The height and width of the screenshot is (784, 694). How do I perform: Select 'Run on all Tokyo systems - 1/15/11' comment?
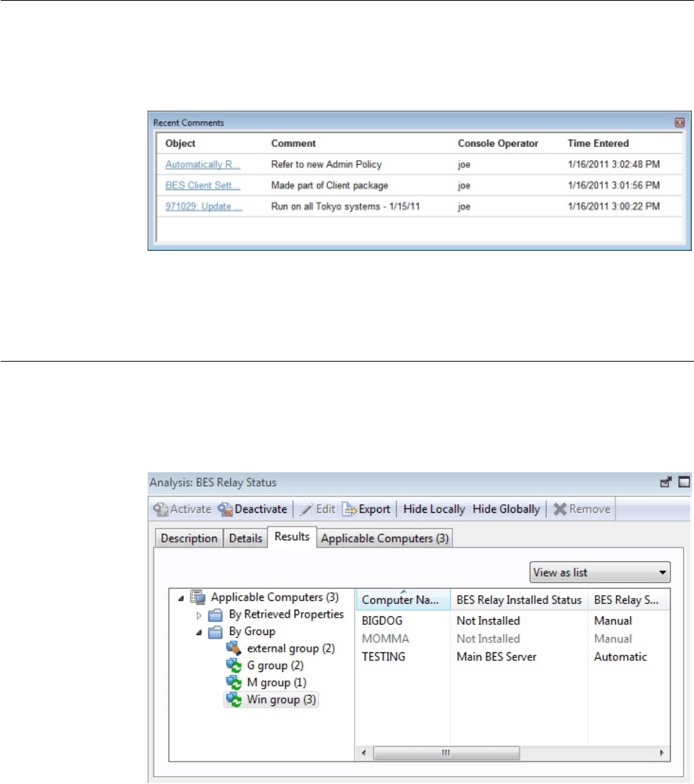coord(345,207)
